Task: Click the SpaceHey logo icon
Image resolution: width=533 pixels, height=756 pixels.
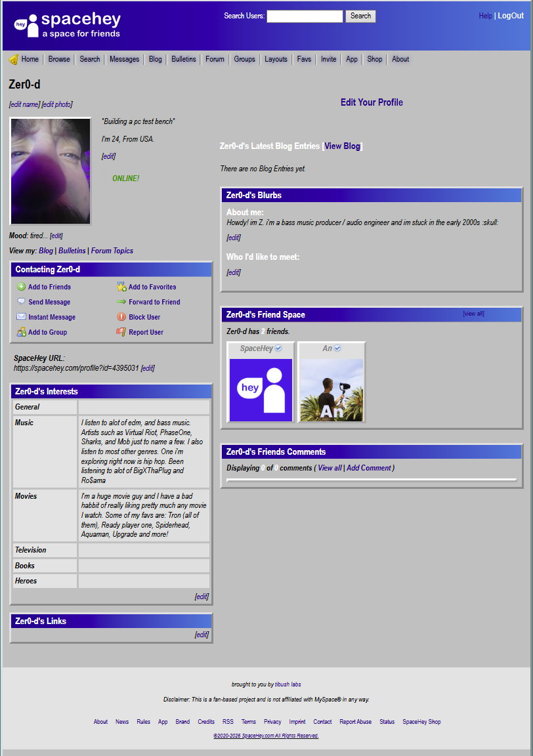Action: coord(26,25)
